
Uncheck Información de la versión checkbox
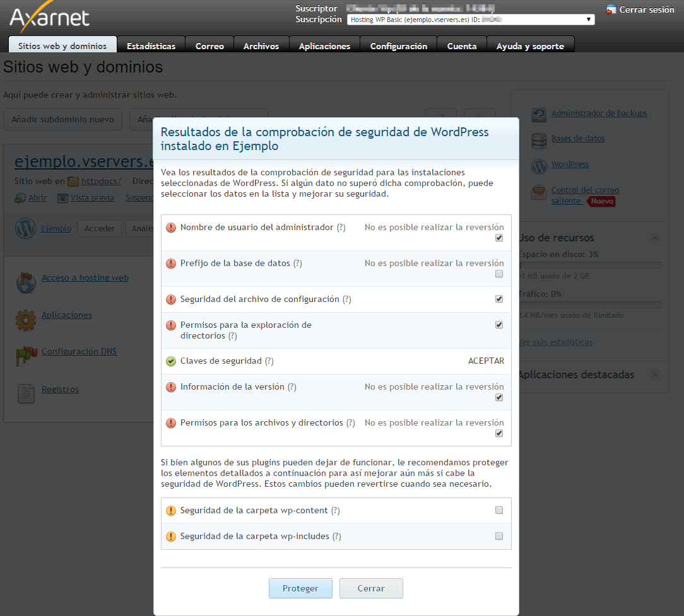(499, 398)
